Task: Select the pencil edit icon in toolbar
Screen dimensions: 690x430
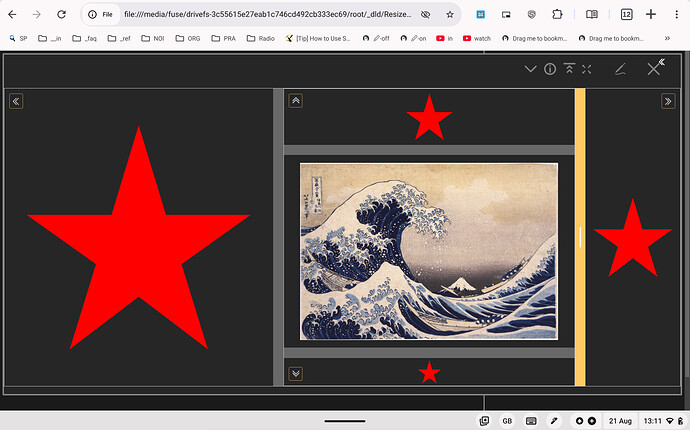Action: click(x=620, y=69)
